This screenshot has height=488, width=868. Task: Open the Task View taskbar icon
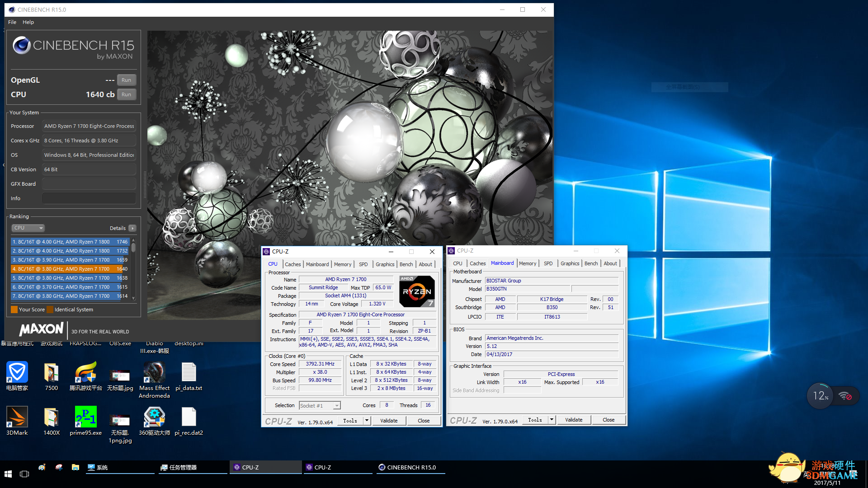click(x=24, y=474)
